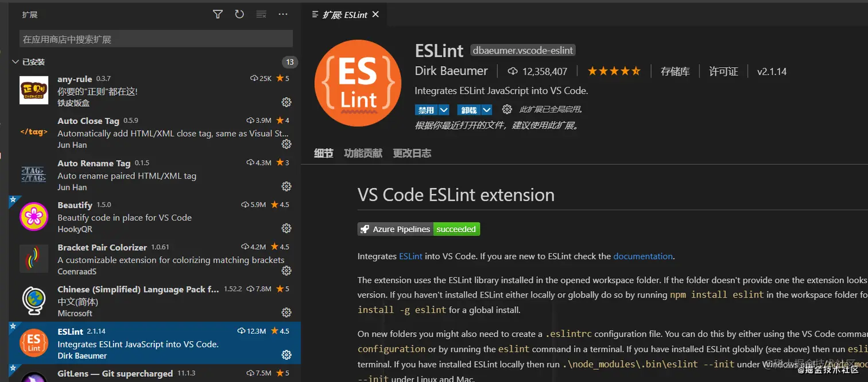
Task: Open any-rule manage gear
Action: coord(286,102)
